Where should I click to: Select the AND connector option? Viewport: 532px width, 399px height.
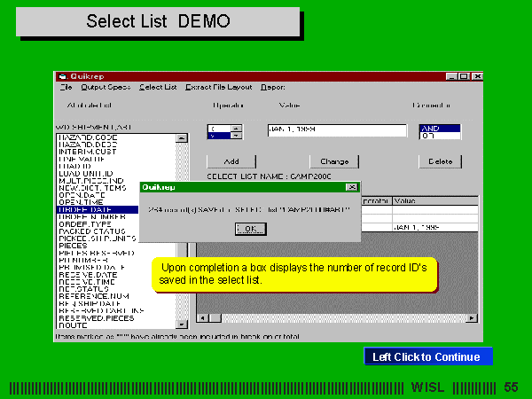coord(440,128)
